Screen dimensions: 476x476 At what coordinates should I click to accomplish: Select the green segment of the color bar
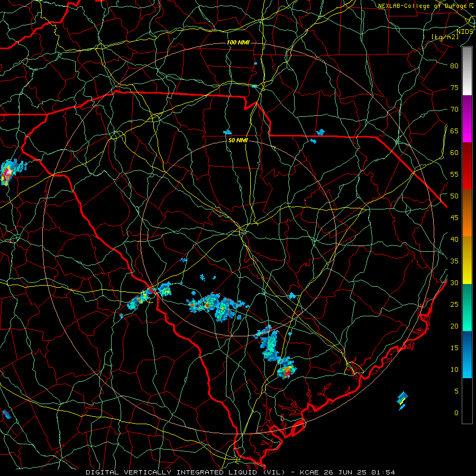(467, 307)
